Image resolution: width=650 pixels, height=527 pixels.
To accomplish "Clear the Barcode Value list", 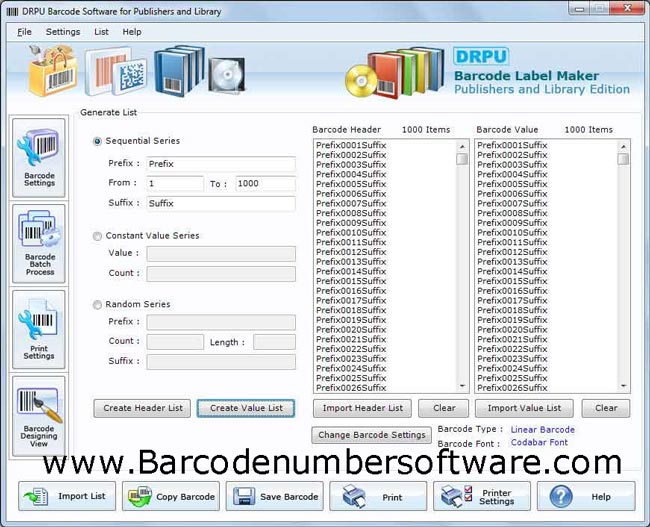I will [606, 408].
